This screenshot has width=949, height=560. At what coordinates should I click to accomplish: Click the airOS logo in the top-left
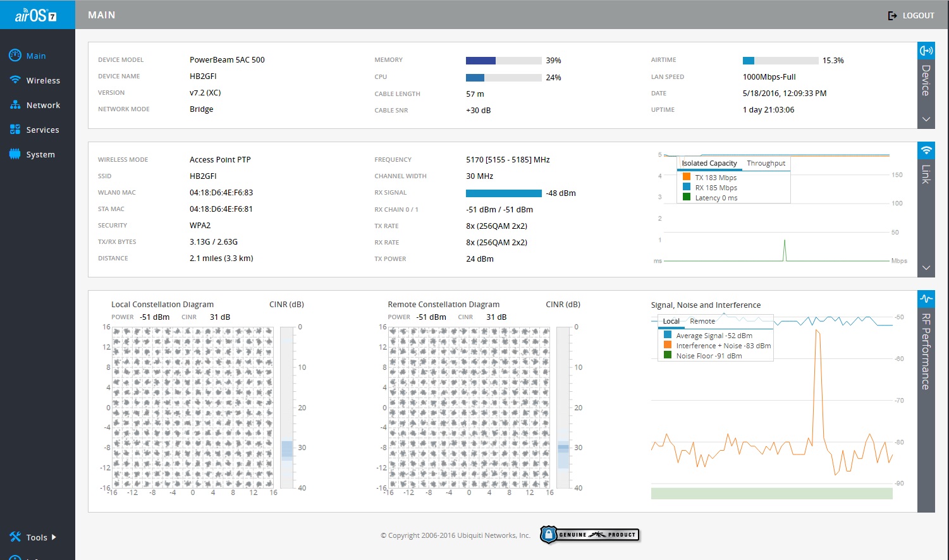click(x=36, y=15)
